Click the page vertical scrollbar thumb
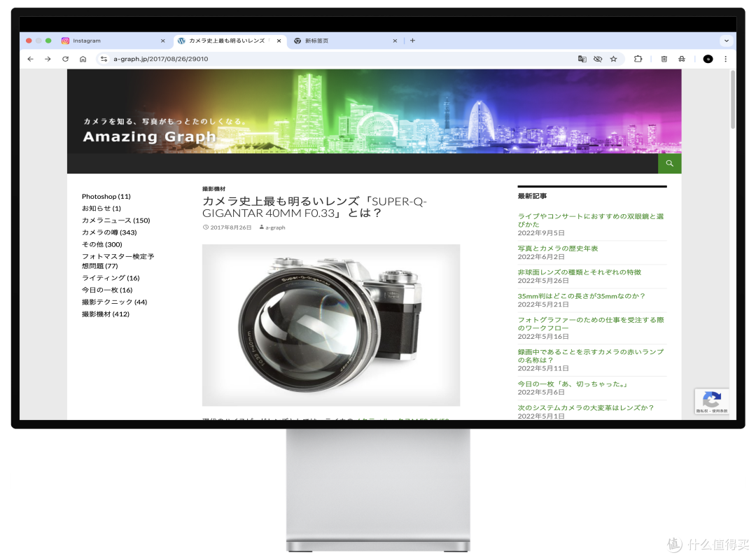756x560 pixels. pos(732,99)
